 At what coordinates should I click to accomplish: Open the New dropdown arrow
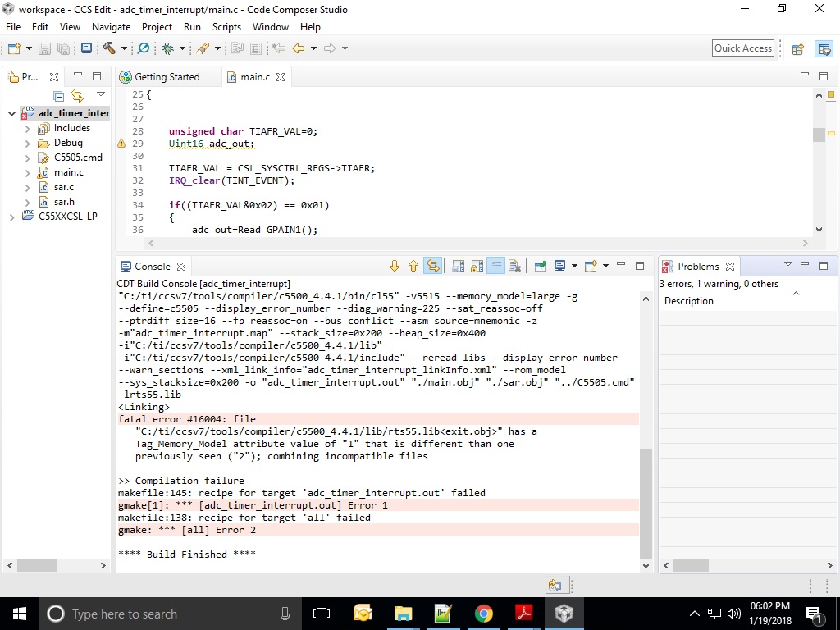click(x=29, y=48)
